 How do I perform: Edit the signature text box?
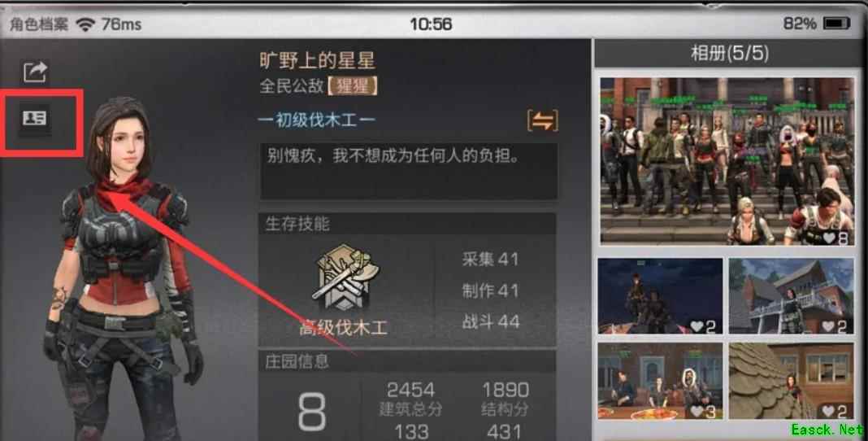409,171
